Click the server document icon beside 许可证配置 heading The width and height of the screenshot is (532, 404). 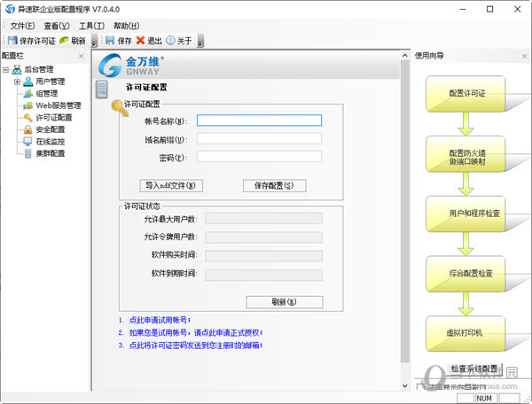101,89
